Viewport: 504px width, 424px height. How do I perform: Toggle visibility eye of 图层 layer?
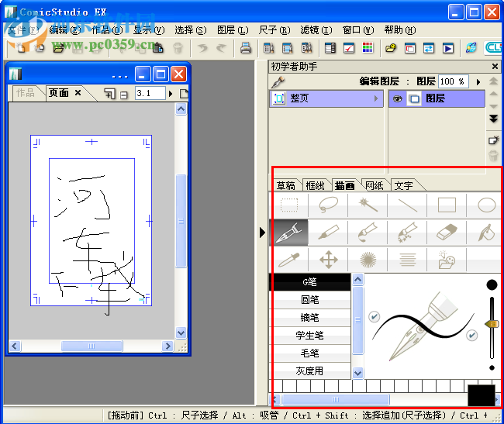coord(397,98)
